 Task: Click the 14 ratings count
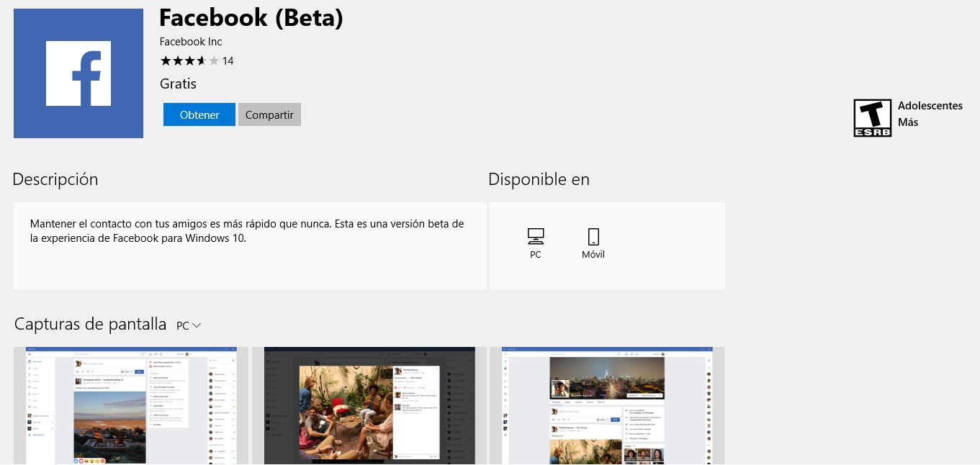pyautogui.click(x=228, y=60)
